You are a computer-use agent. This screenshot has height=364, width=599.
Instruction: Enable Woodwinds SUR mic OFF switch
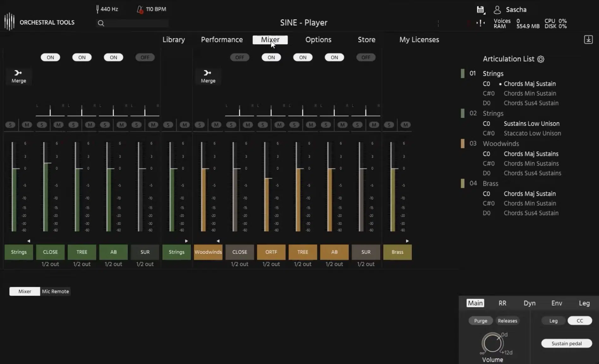click(366, 57)
